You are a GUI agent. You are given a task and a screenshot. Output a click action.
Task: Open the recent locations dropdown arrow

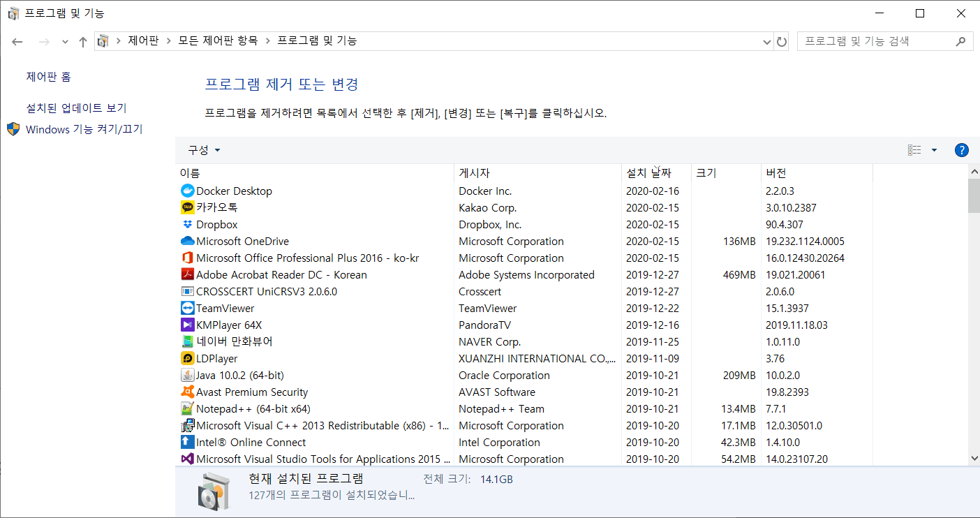[65, 41]
